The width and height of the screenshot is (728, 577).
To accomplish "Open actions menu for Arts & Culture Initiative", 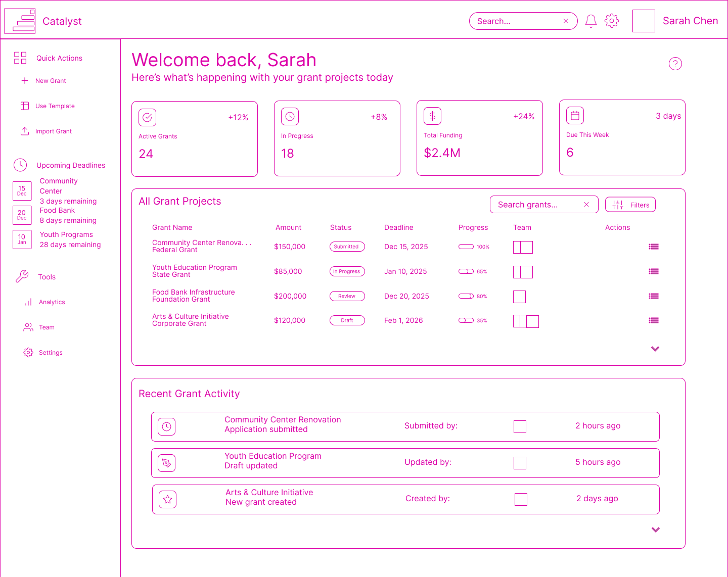I will click(654, 320).
